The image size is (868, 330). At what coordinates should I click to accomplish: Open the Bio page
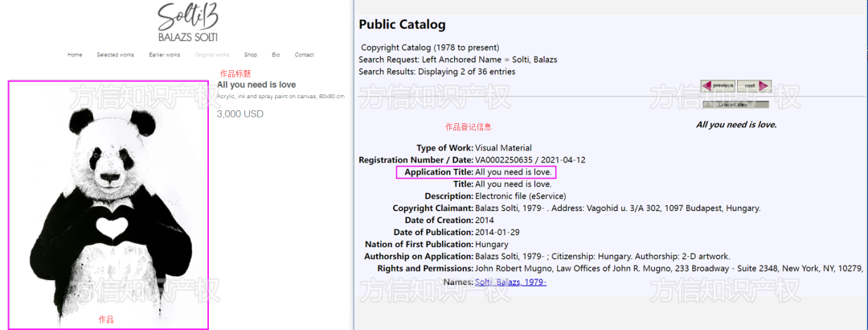[276, 55]
